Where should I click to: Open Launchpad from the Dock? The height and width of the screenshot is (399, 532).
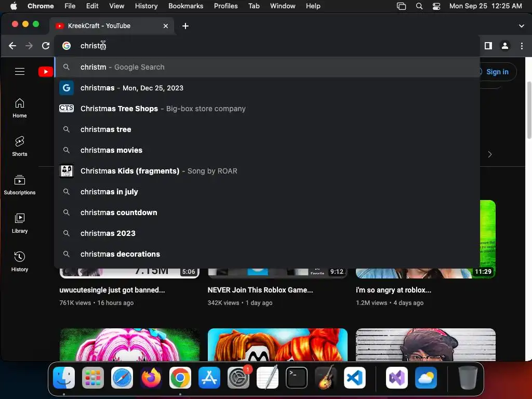click(x=93, y=378)
